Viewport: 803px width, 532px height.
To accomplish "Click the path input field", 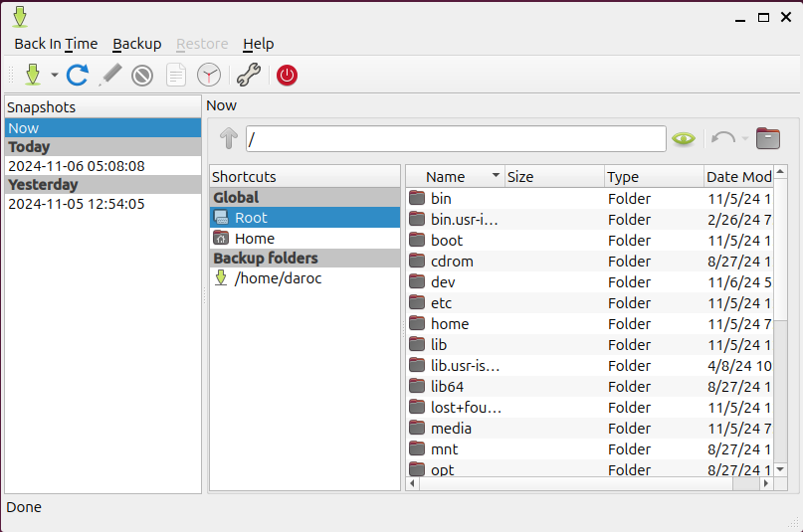I will tap(456, 139).
